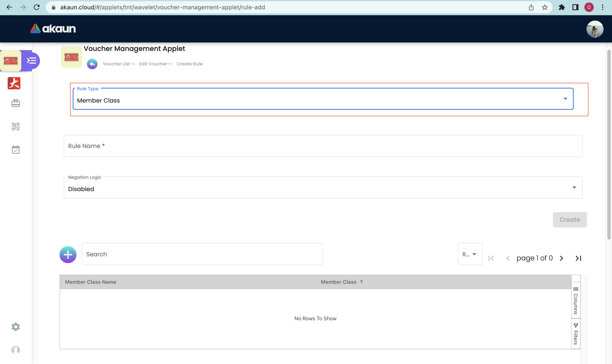This screenshot has height=364, width=612.
Task: Open the Columns side panel tab
Action: coord(575,301)
